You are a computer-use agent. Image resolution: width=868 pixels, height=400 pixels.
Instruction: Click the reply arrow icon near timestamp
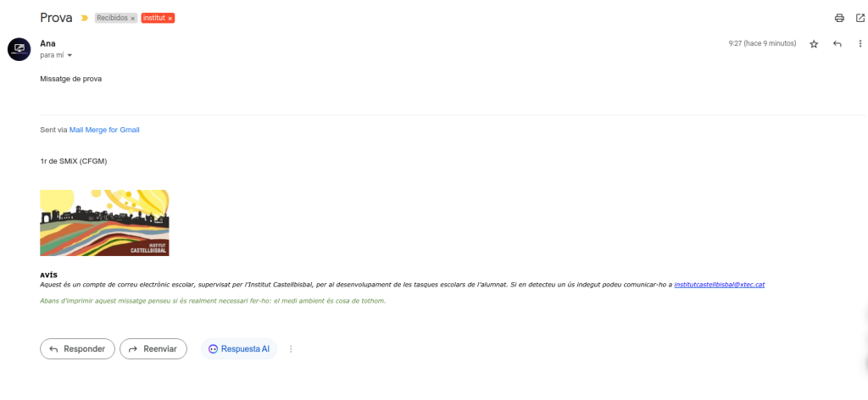[837, 44]
